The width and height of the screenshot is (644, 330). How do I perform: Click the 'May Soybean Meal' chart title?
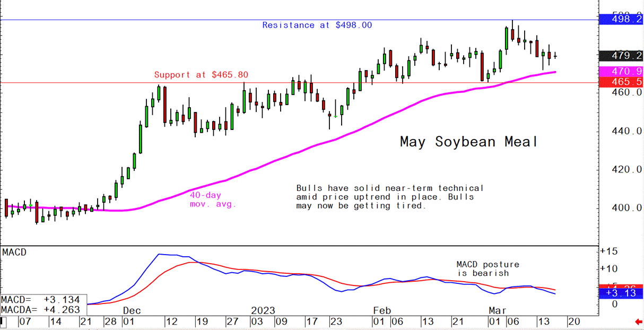coord(468,142)
